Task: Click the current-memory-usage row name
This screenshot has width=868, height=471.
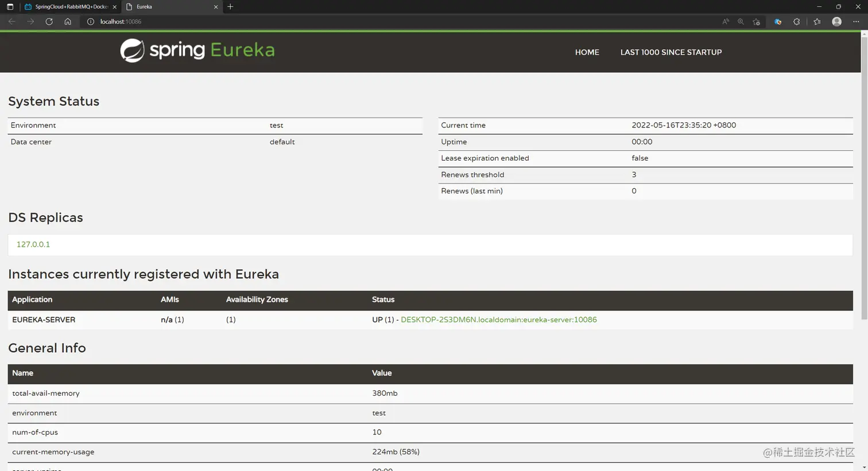Action: click(x=53, y=452)
